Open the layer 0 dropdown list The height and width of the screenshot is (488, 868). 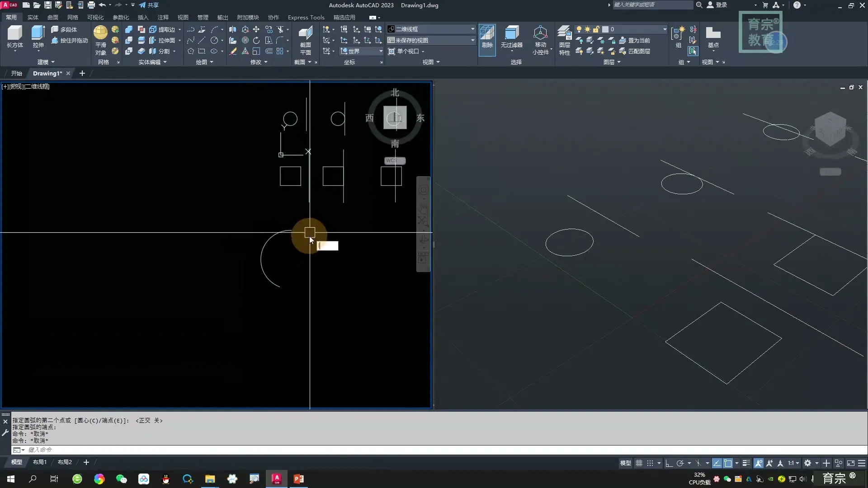(665, 29)
